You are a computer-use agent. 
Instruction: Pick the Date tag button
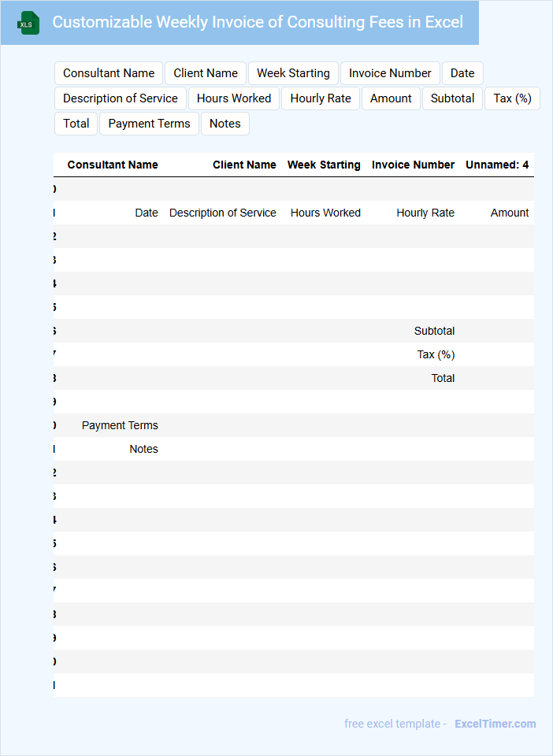point(462,73)
